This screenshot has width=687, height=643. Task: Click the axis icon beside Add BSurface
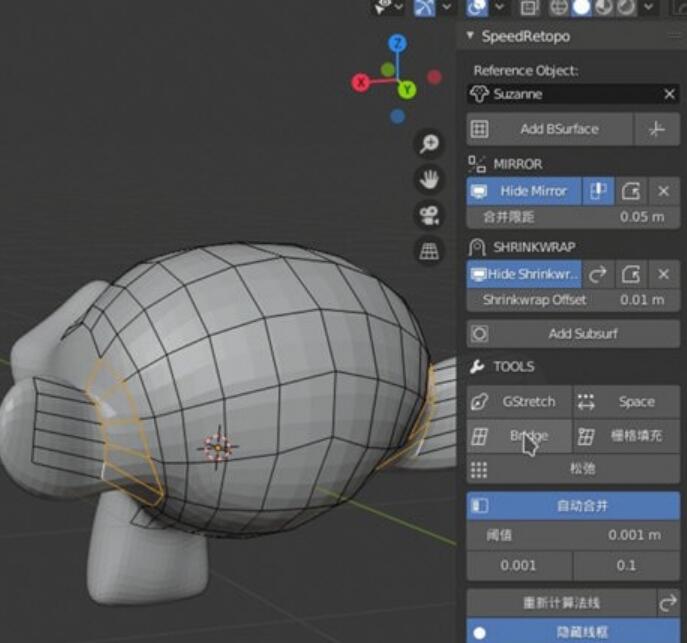(x=657, y=129)
